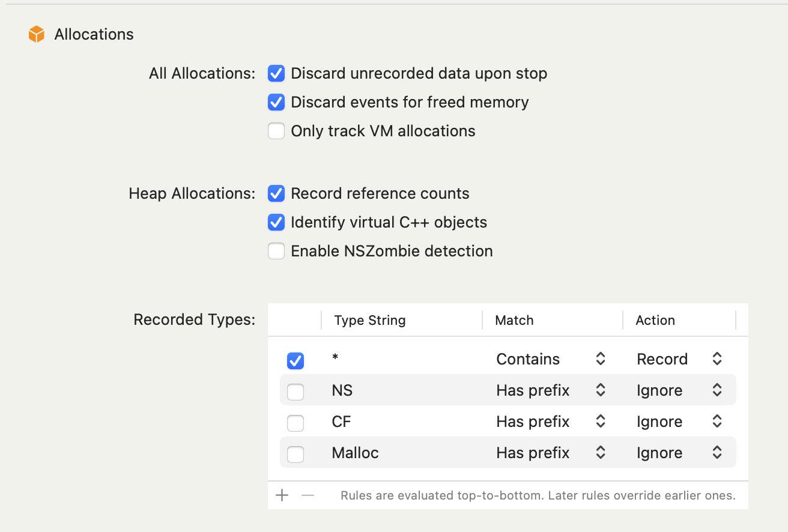Click the Type String column header
This screenshot has height=532, width=788.
coord(370,321)
